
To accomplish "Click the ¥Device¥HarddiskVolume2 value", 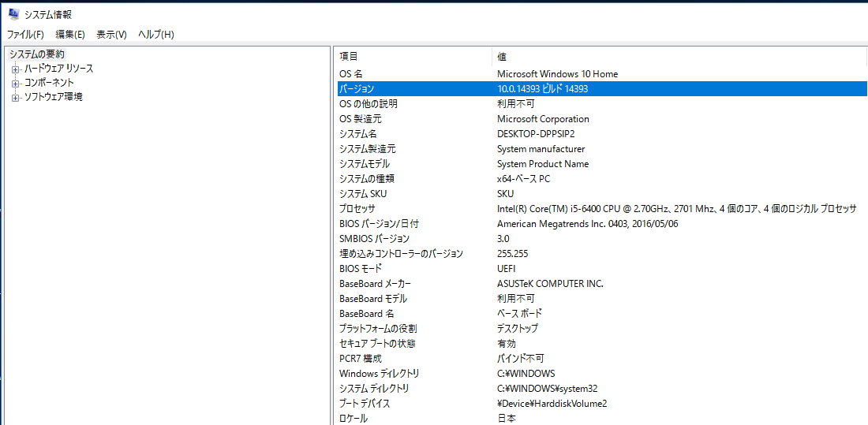I will 552,404.
